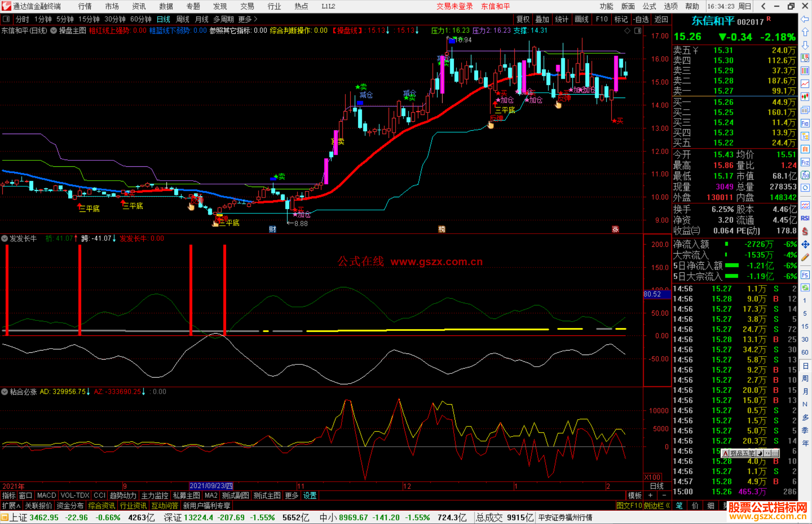This screenshot has width=812, height=524.
Task: Select the 15 minute period in sidebar
Action: tap(805, 326)
